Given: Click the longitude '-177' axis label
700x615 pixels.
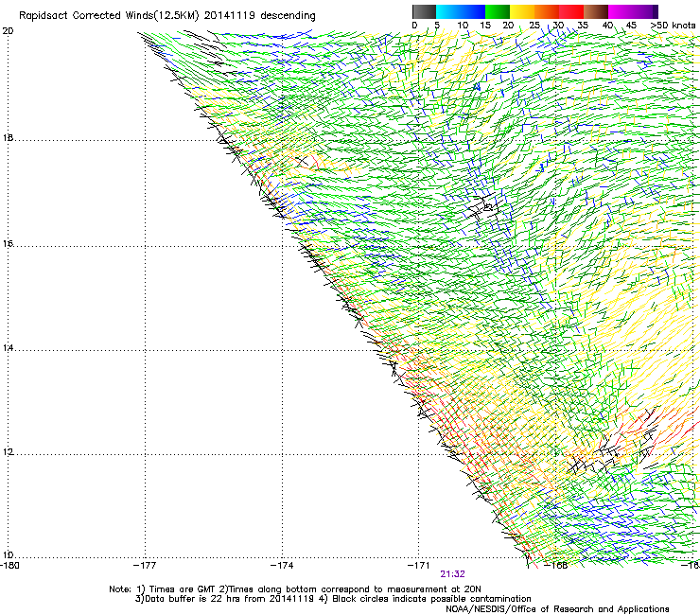Looking at the screenshot, I should click(145, 566).
